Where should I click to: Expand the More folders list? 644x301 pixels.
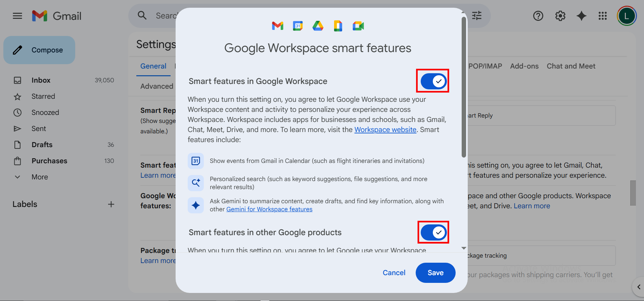click(40, 177)
